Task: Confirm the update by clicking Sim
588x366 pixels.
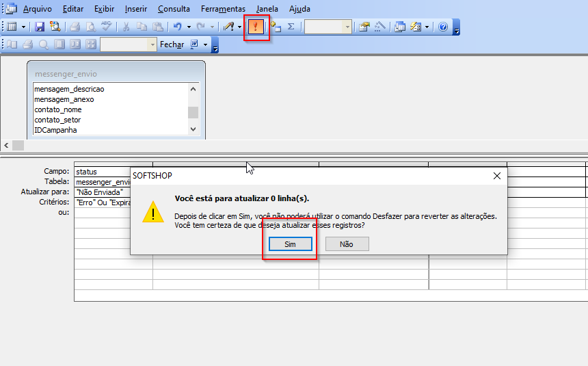Action: (290, 244)
